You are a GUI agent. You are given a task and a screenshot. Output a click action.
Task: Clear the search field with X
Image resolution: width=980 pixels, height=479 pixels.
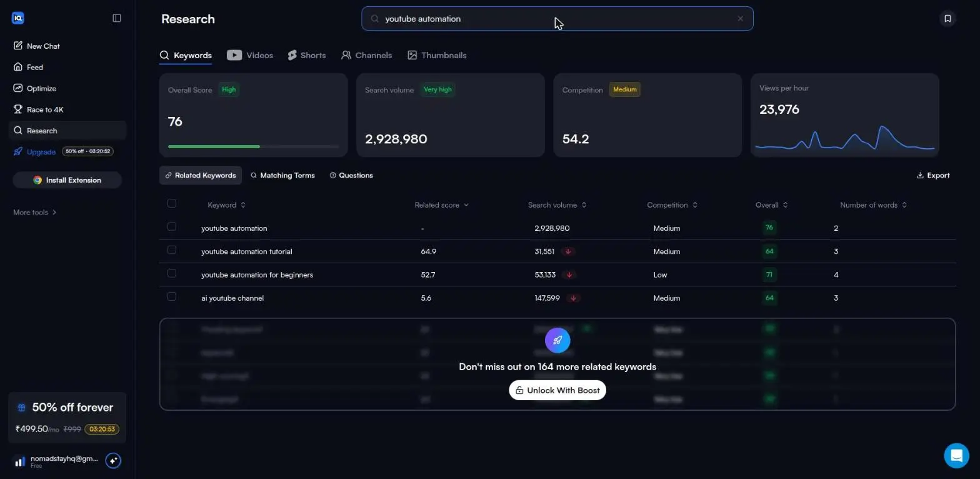click(x=741, y=19)
